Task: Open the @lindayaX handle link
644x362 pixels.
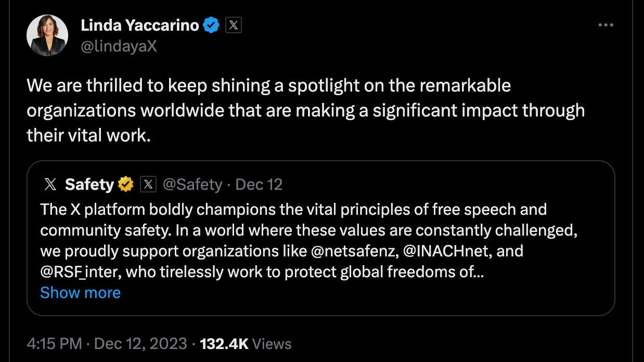Action: click(119, 46)
